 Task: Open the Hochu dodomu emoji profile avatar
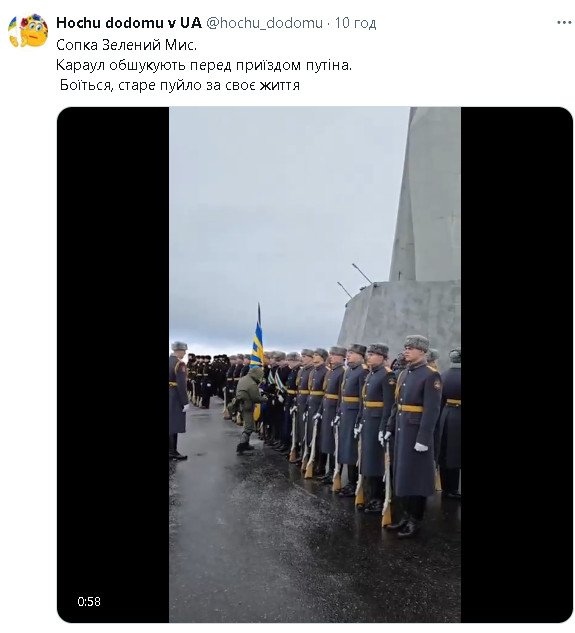pos(28,31)
